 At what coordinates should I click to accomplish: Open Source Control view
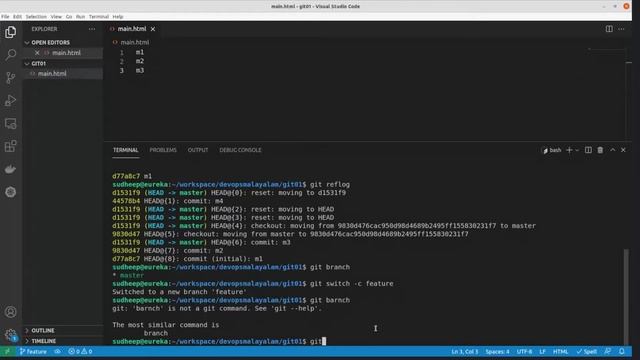tap(11, 78)
